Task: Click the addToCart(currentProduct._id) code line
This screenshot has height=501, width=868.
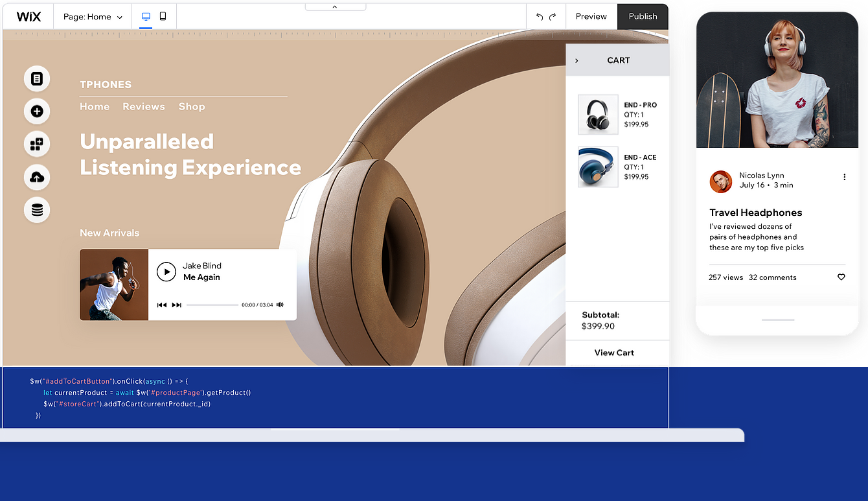Action: (x=127, y=404)
